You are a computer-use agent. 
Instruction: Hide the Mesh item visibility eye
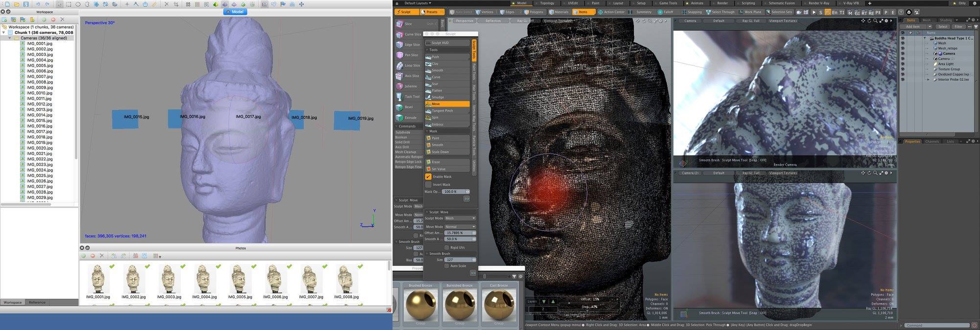click(x=903, y=43)
